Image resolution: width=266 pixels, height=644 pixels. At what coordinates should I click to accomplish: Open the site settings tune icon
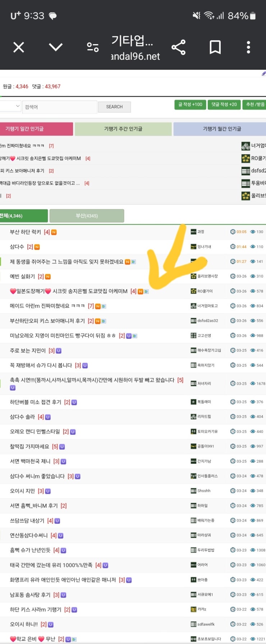[93, 47]
